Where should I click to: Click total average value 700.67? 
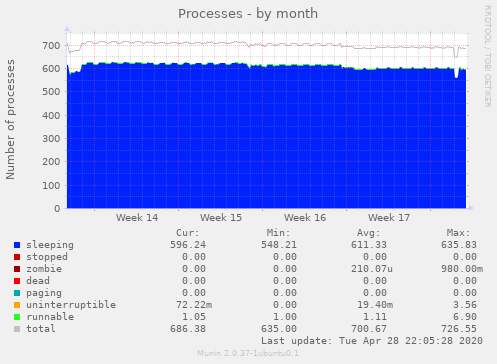369,329
